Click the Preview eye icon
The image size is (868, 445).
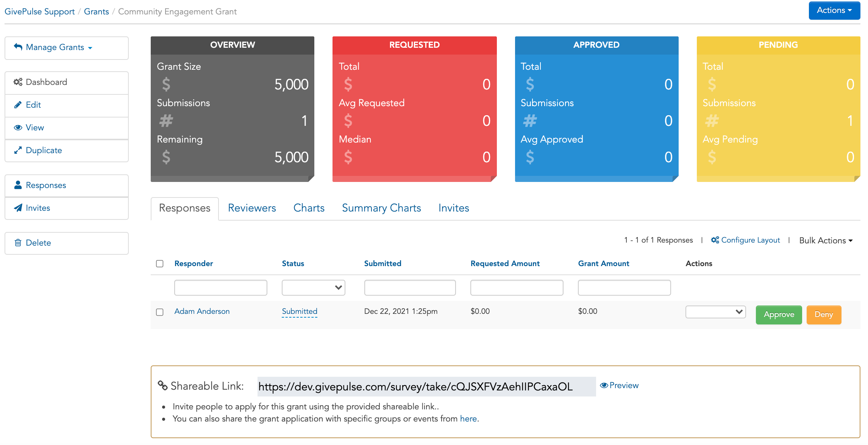(604, 385)
